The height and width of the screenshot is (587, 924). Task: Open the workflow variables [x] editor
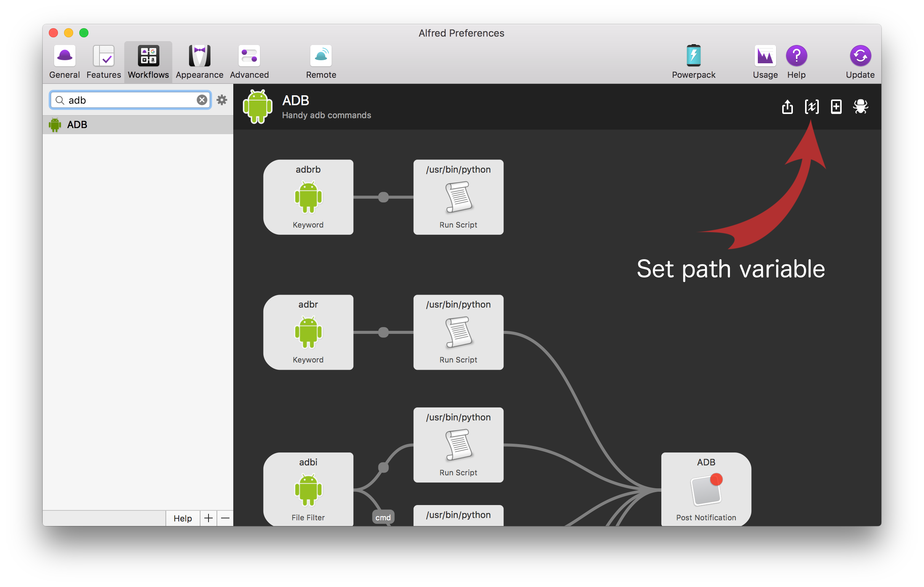pyautogui.click(x=812, y=107)
